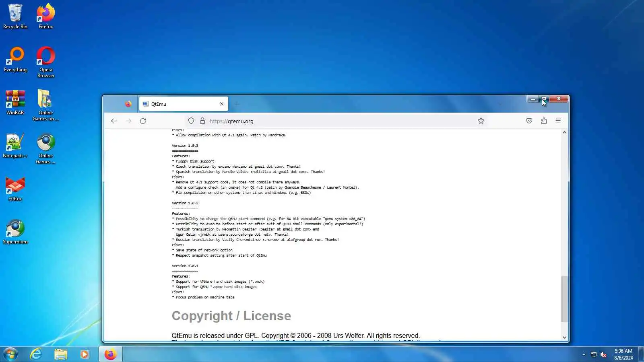Screen dimensions: 644x362
Task: Show hidden system tray icons
Action: (x=584, y=354)
